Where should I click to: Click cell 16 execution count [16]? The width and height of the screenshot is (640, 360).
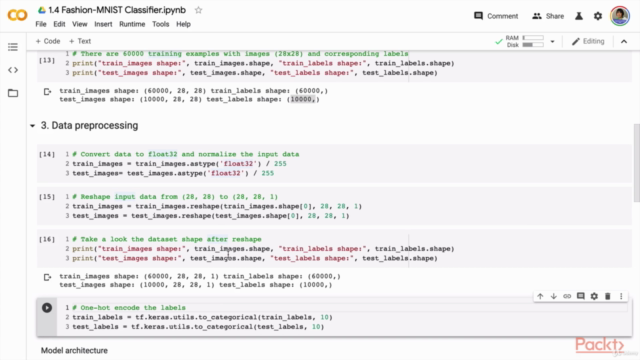pyautogui.click(x=47, y=239)
